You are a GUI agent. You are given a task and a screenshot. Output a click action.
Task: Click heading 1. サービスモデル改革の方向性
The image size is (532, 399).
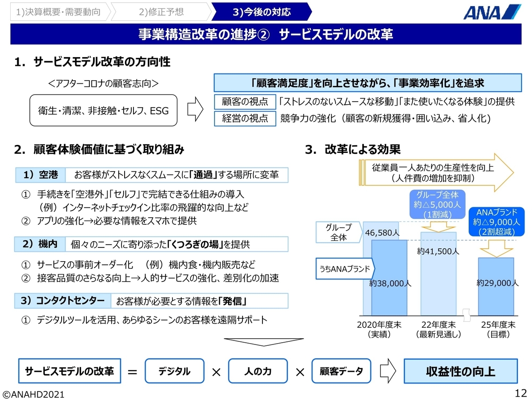coord(92,62)
